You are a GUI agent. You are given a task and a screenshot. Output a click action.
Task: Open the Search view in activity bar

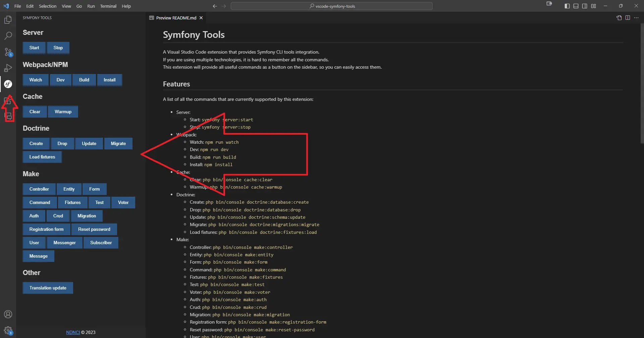pos(8,36)
